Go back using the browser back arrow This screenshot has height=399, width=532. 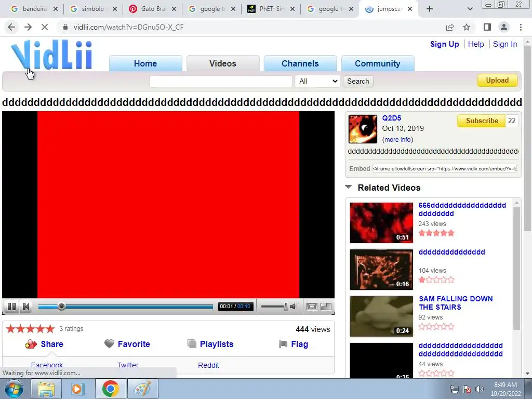(11, 27)
